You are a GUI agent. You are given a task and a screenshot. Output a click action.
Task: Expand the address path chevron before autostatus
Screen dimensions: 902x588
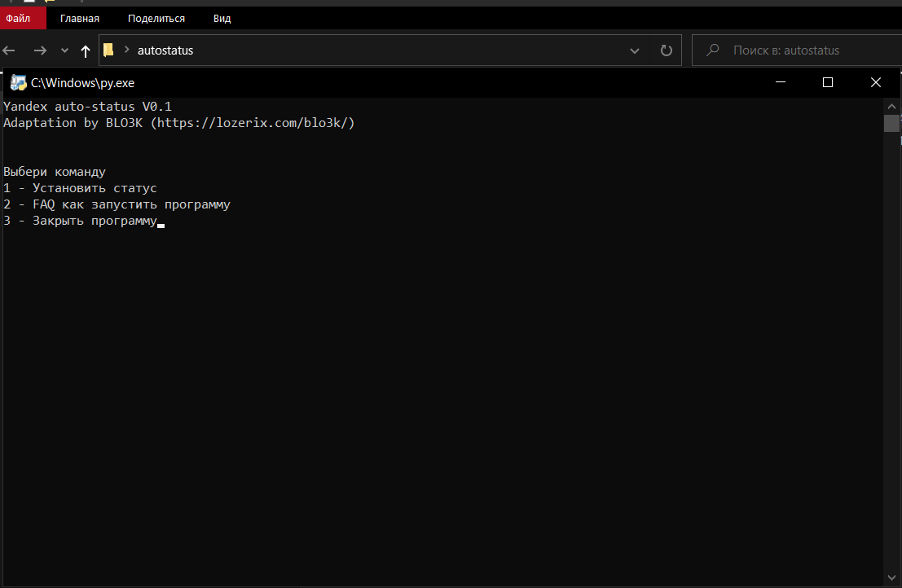click(x=126, y=50)
